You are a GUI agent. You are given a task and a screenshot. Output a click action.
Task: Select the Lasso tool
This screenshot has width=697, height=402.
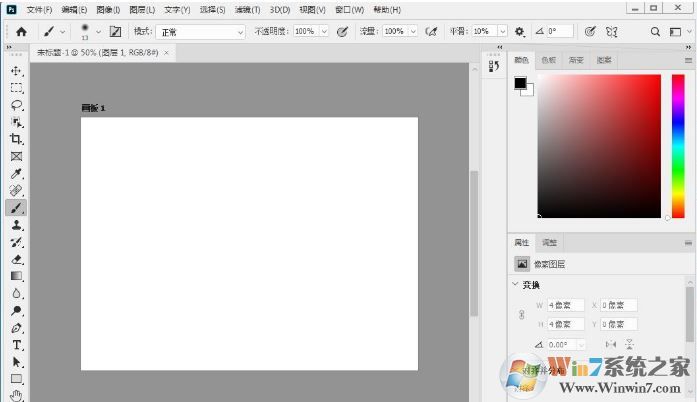(x=16, y=105)
